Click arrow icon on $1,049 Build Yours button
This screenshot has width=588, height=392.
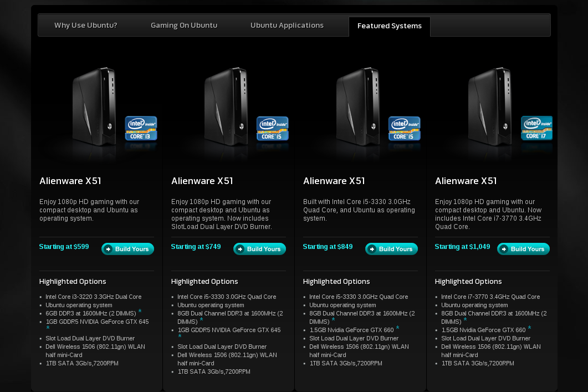coord(504,249)
